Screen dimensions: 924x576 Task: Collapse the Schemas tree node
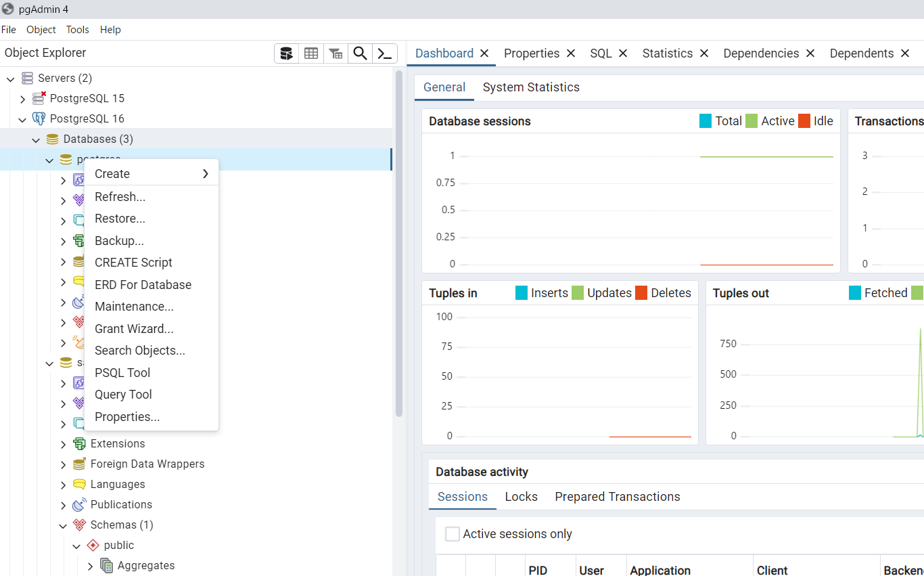[x=63, y=525]
